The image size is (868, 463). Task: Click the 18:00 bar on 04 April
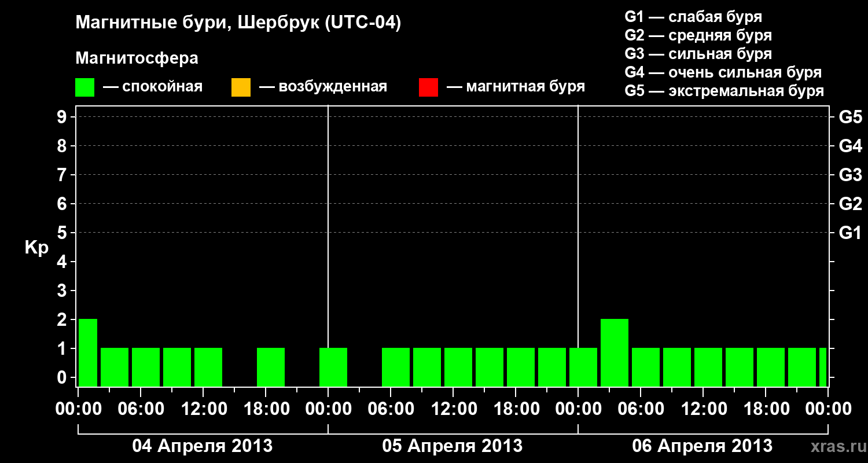coord(271,367)
